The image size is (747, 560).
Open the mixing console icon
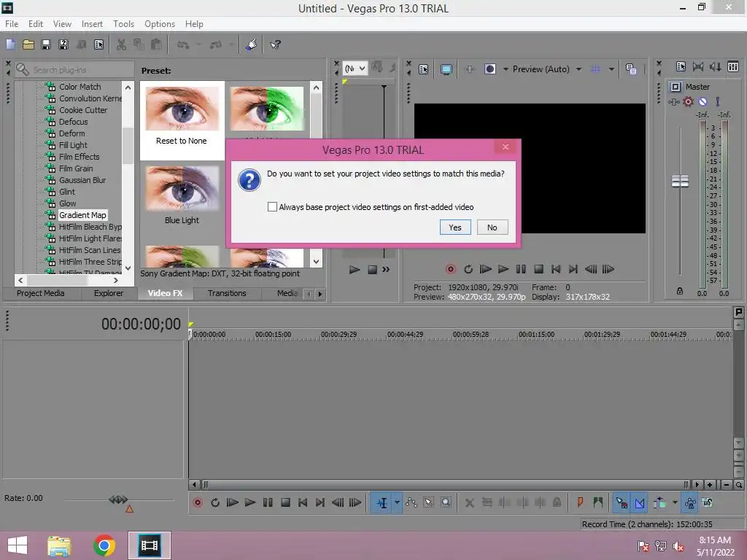[733, 66]
